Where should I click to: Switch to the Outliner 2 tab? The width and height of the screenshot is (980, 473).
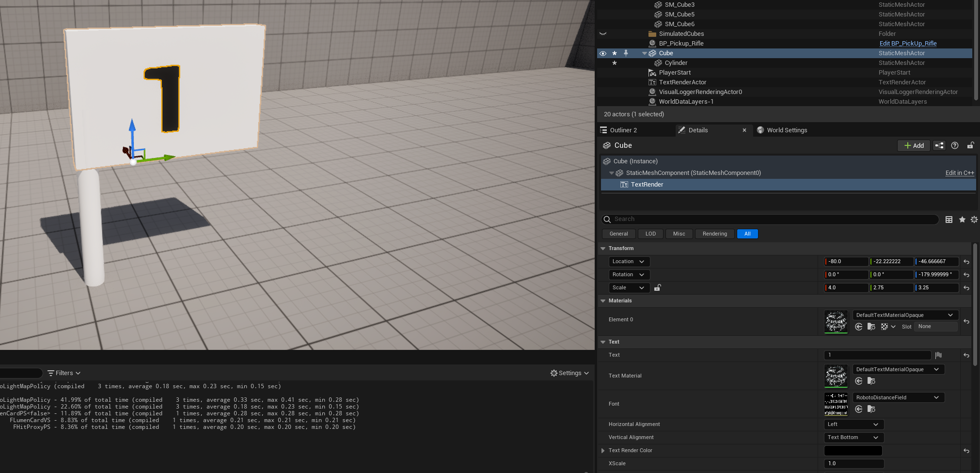[623, 130]
